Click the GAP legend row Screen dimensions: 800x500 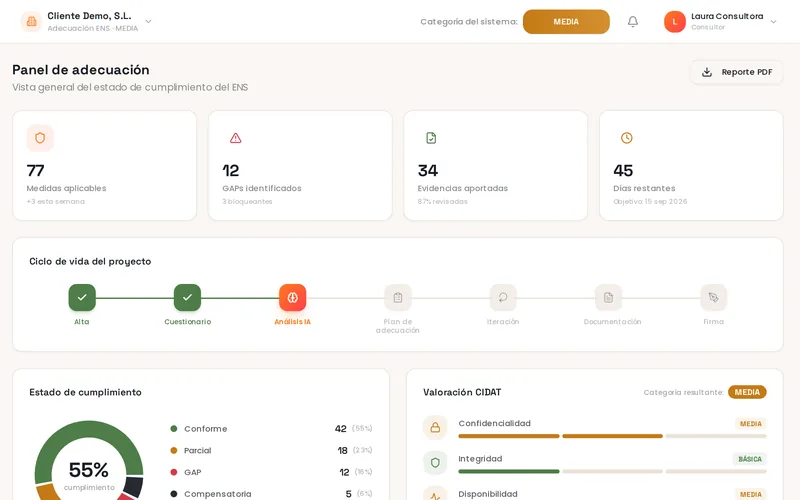tap(271, 472)
